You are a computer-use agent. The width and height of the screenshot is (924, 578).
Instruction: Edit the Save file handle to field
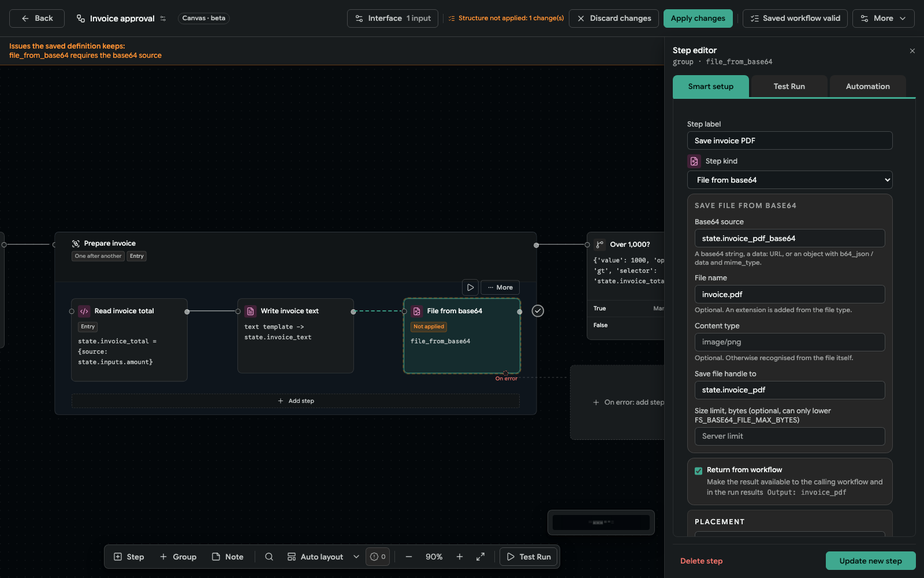[x=790, y=390]
